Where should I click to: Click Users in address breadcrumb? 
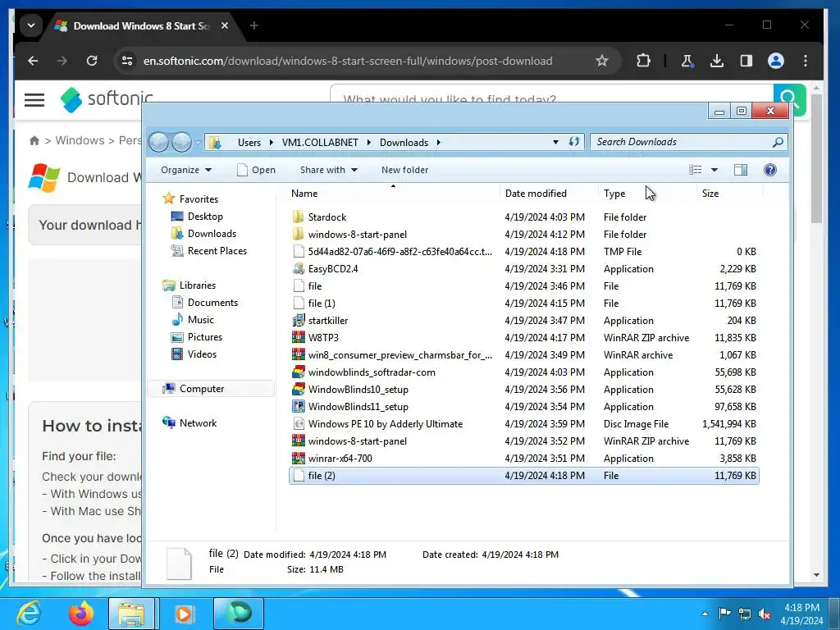tap(249, 143)
